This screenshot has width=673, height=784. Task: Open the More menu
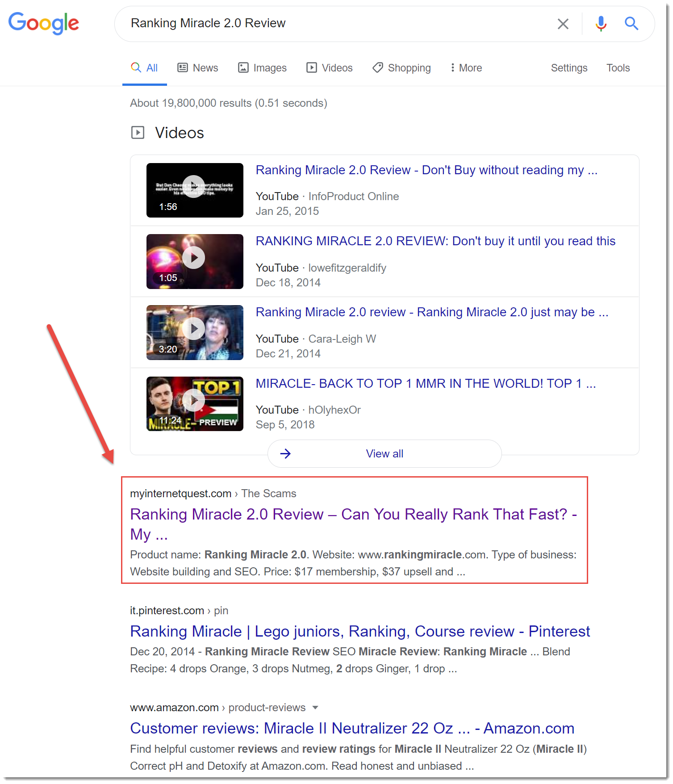[x=466, y=68]
